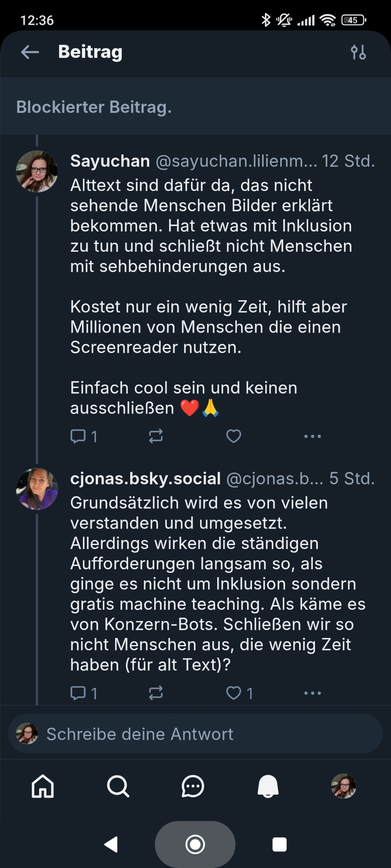Viewport: 391px width, 868px height.
Task: Open Sayuchan's profile picture
Action: pyautogui.click(x=37, y=171)
